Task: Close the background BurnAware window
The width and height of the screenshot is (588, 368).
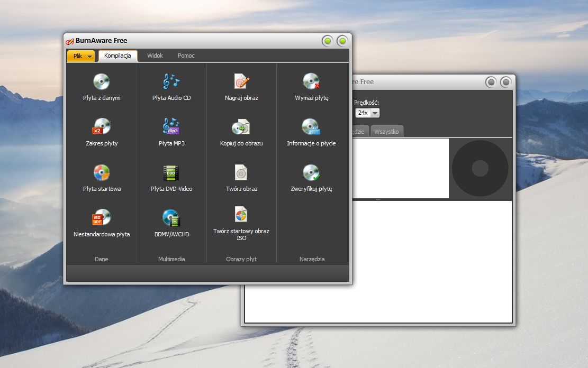Action: click(x=506, y=82)
